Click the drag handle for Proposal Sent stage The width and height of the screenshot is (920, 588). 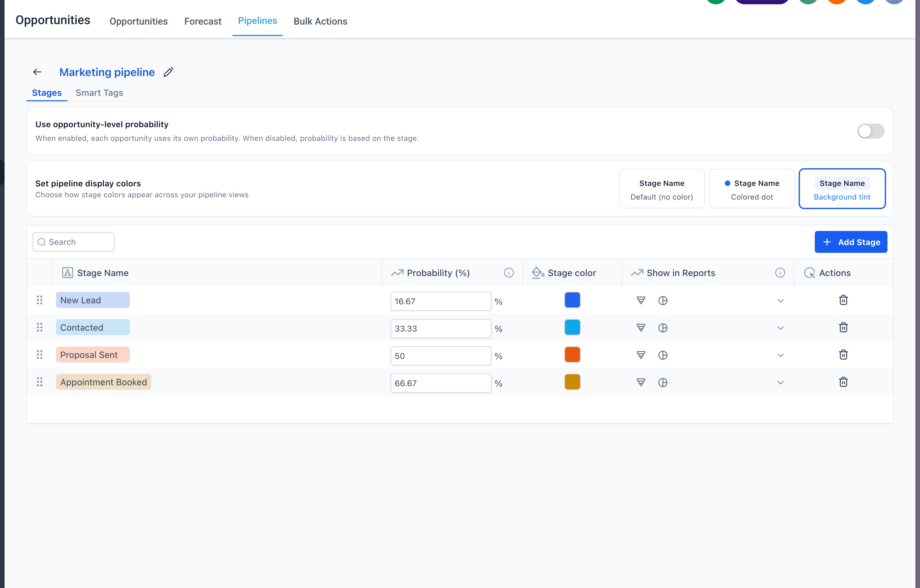pos(39,354)
